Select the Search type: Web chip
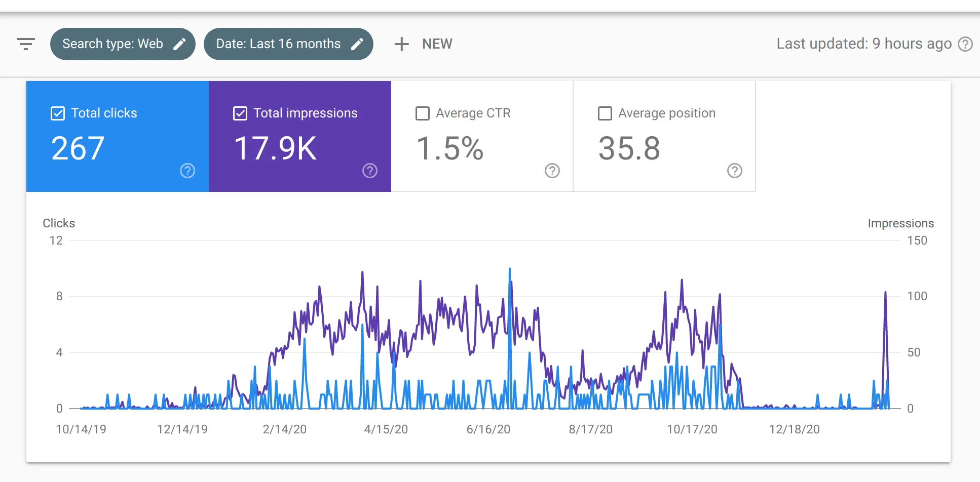 (123, 44)
